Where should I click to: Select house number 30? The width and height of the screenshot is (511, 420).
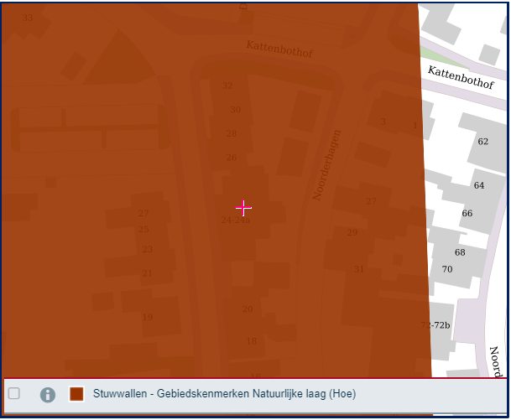pos(235,110)
